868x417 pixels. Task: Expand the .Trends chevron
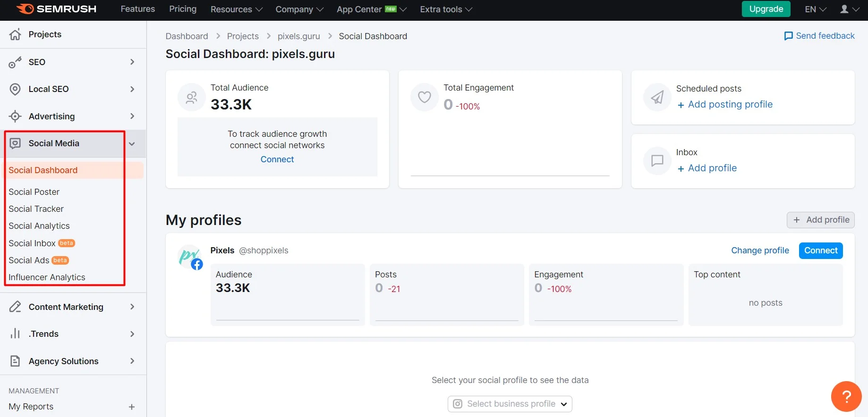pyautogui.click(x=132, y=334)
